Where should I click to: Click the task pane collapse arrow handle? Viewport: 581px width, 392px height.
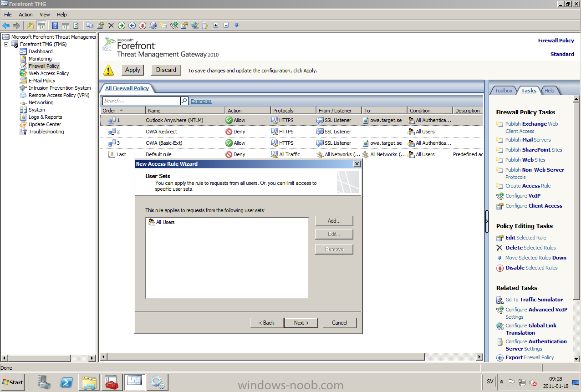tap(487, 222)
